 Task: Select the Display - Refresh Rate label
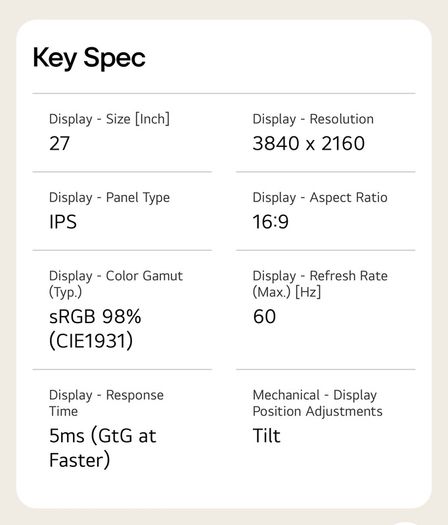click(x=320, y=284)
